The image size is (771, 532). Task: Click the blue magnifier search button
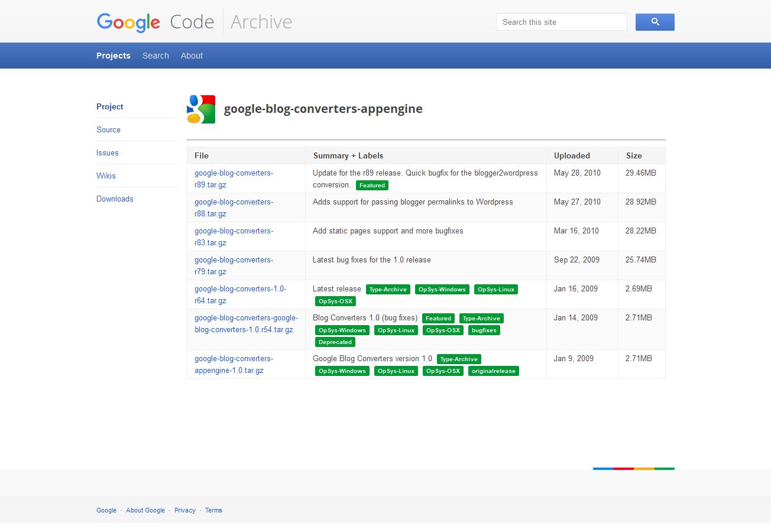coord(655,22)
